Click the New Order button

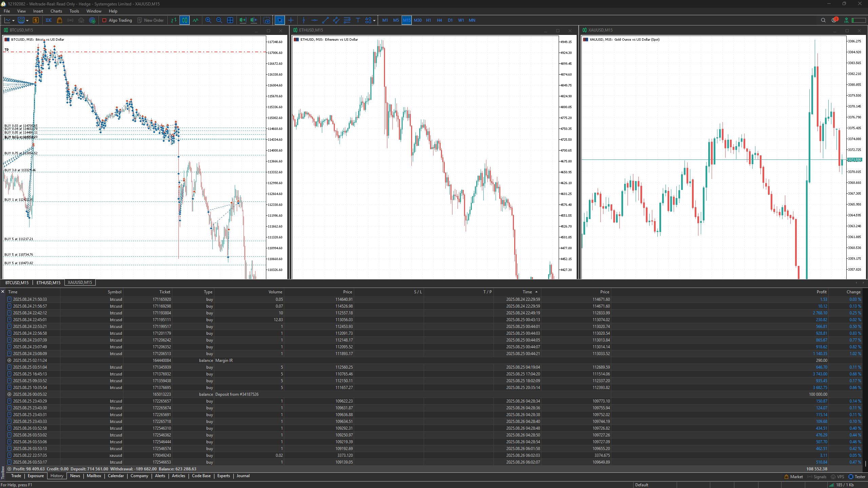150,20
